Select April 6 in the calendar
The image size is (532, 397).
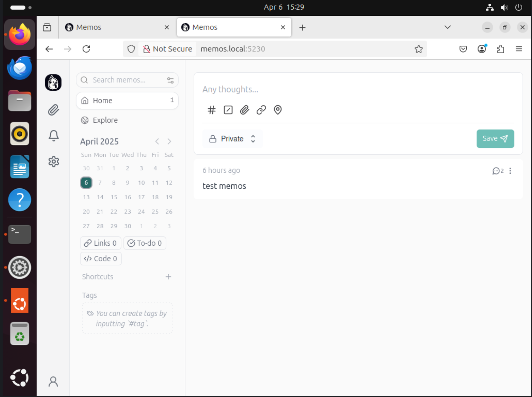pyautogui.click(x=86, y=183)
